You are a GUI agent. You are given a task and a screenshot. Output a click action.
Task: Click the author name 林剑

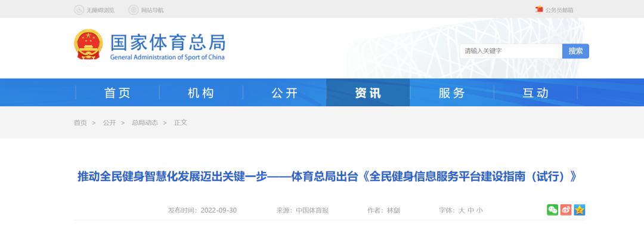coord(394,210)
